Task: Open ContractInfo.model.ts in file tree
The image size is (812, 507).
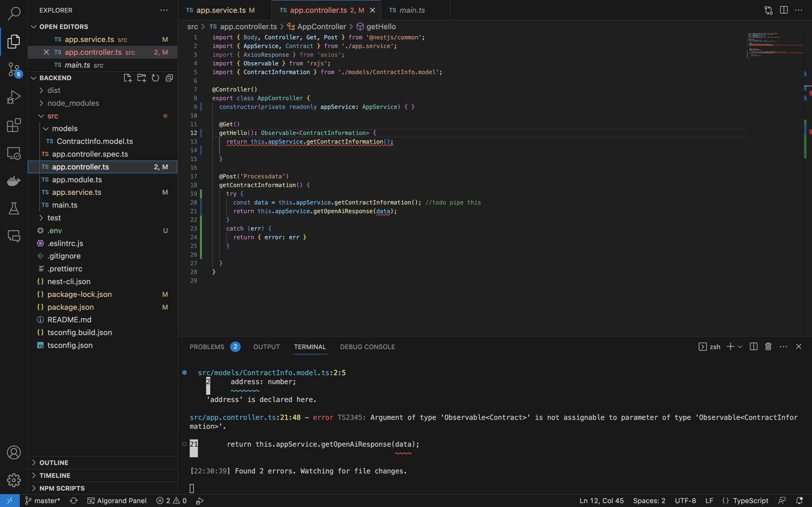Action: tap(103, 141)
